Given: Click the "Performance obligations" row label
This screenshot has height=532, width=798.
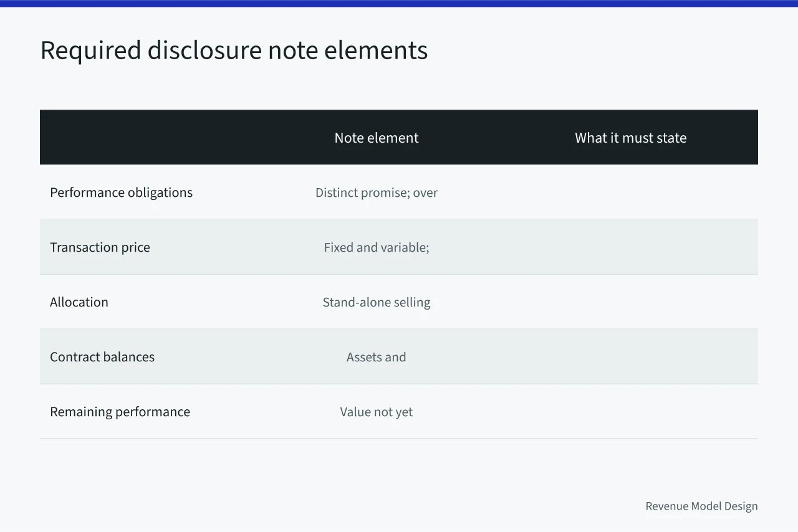Looking at the screenshot, I should point(121,192).
